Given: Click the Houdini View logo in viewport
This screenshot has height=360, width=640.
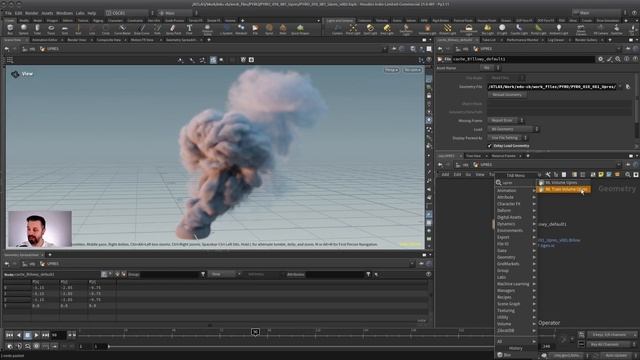Looking at the screenshot, I should (15, 74).
